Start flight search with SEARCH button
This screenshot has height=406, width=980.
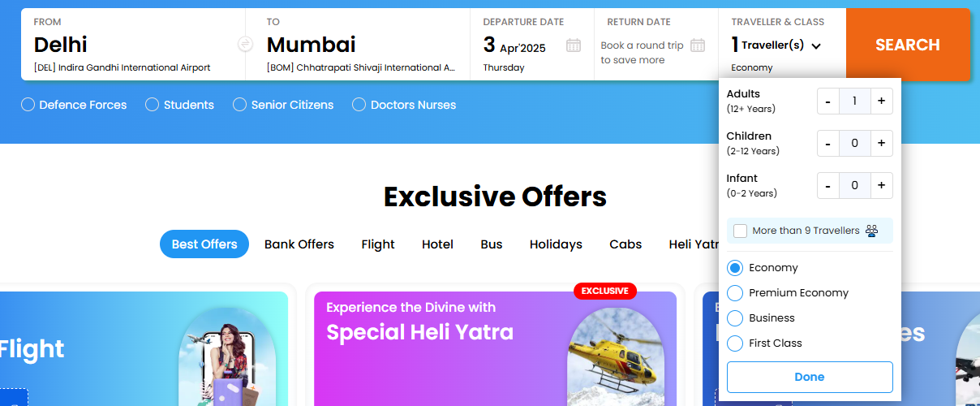click(x=908, y=45)
